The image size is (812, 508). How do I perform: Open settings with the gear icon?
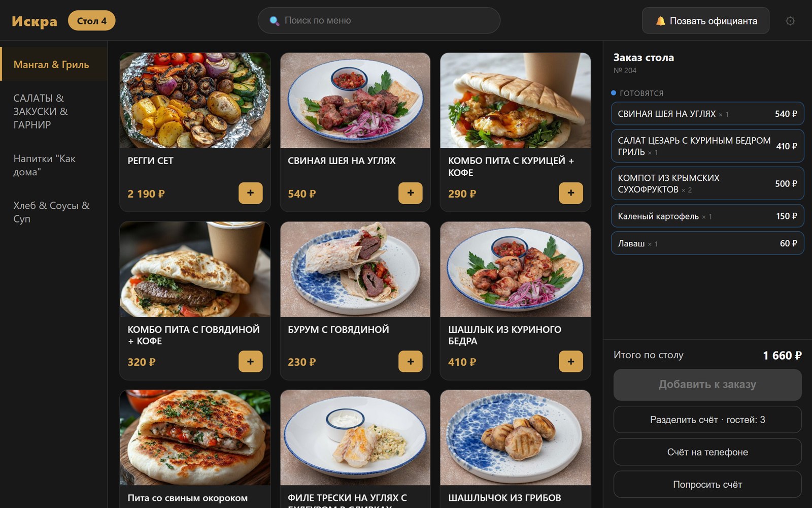(790, 21)
